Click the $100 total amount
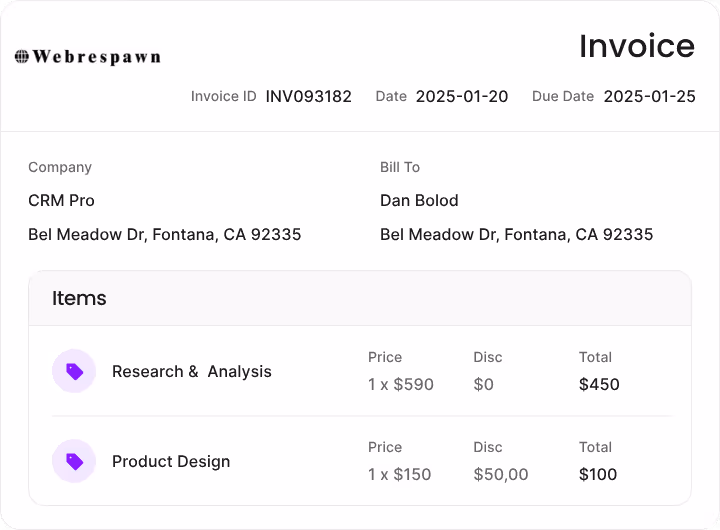 (598, 474)
